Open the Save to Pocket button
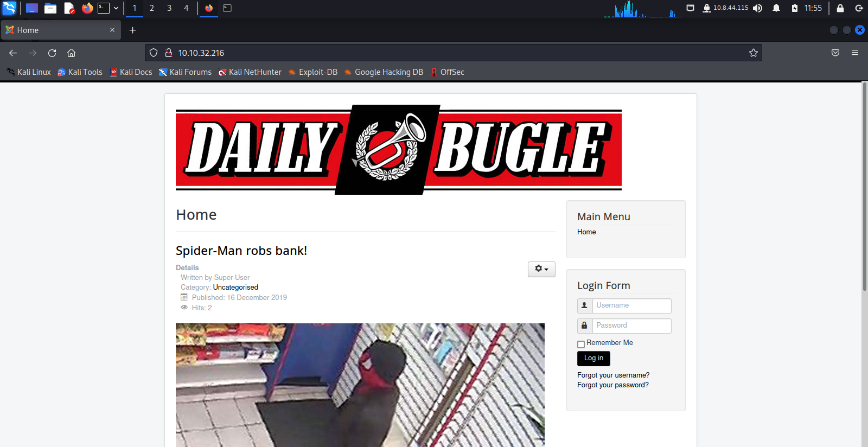The image size is (868, 447). [835, 53]
